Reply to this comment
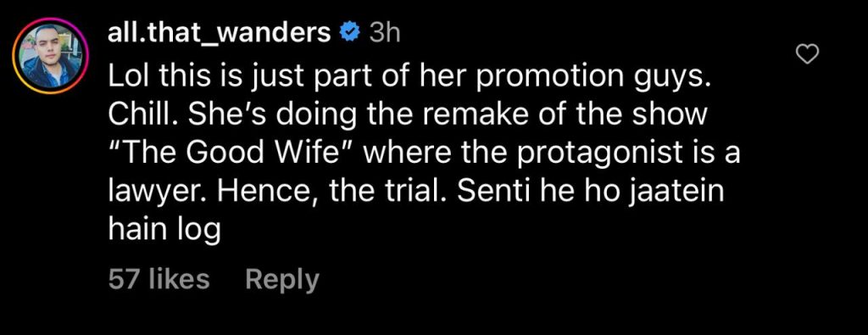 click(x=281, y=279)
